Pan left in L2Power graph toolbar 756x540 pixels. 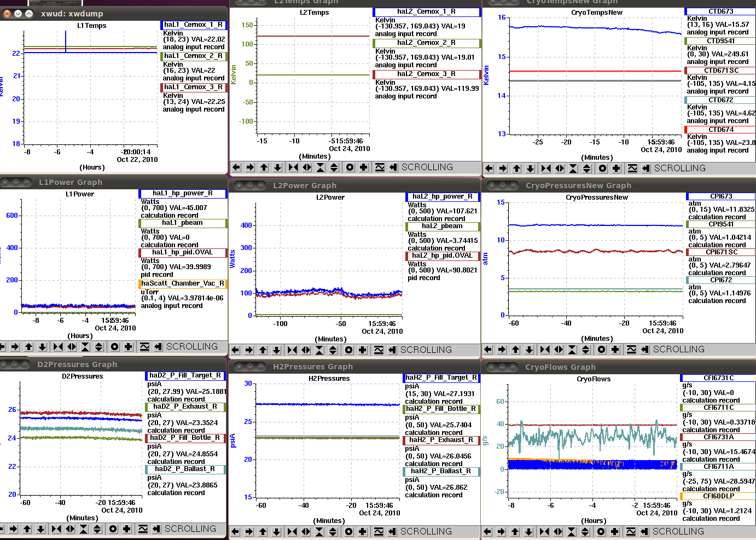(235, 350)
